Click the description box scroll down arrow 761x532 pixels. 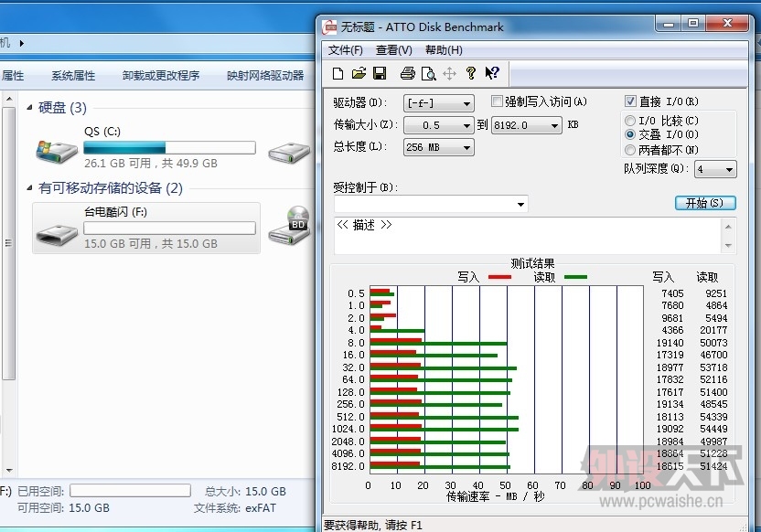pos(728,245)
